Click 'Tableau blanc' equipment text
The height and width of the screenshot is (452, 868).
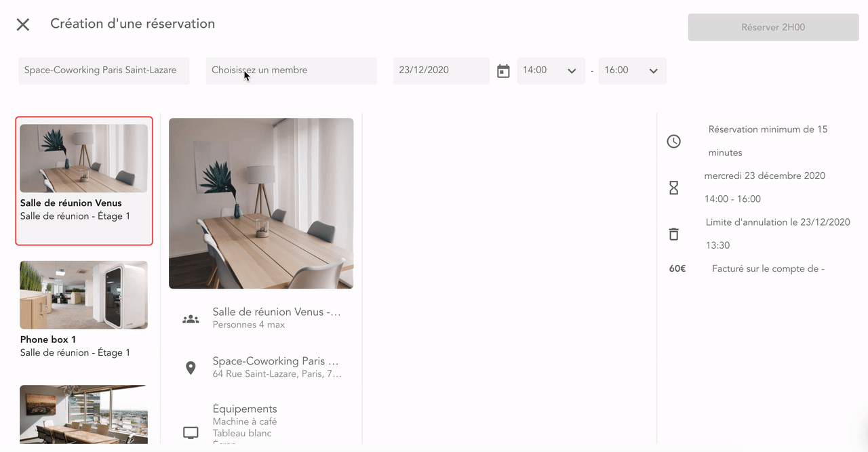pyautogui.click(x=242, y=433)
